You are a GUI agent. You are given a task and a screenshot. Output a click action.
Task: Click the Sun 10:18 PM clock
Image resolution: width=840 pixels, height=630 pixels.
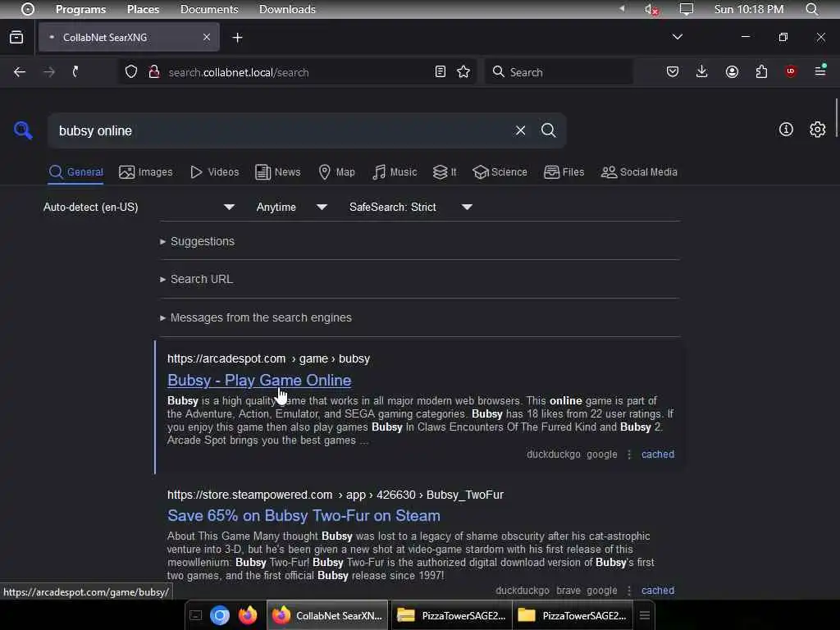(749, 9)
